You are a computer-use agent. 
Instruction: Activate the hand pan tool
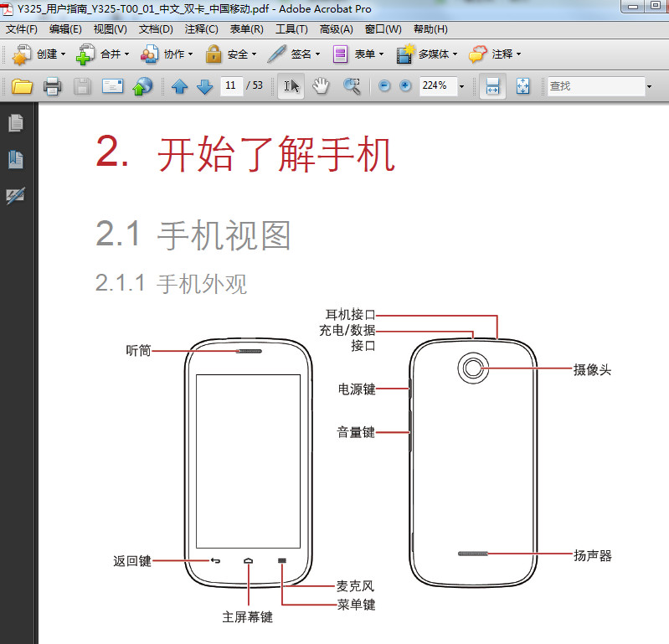coord(321,86)
